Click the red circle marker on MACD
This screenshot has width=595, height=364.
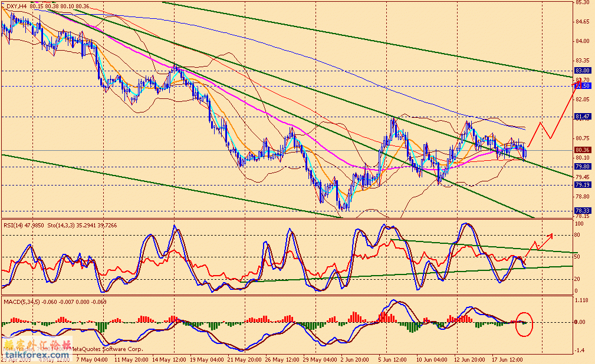pos(524,323)
